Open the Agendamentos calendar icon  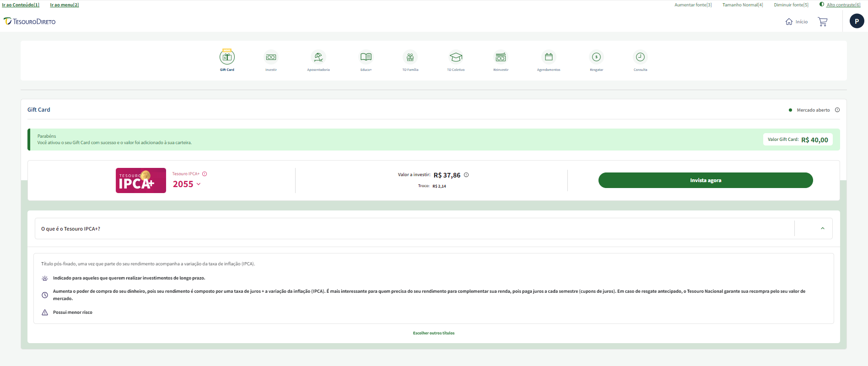(x=549, y=57)
